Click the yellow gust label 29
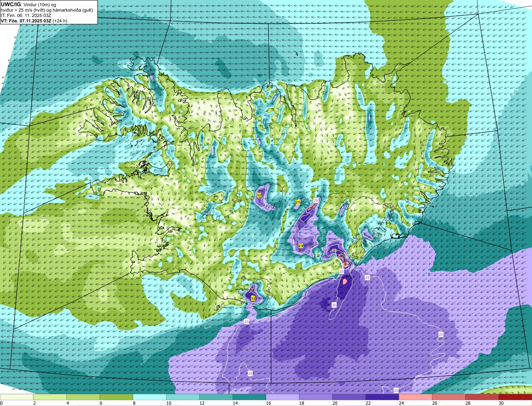Viewport: 532px width, 406px height. pyautogui.click(x=300, y=246)
